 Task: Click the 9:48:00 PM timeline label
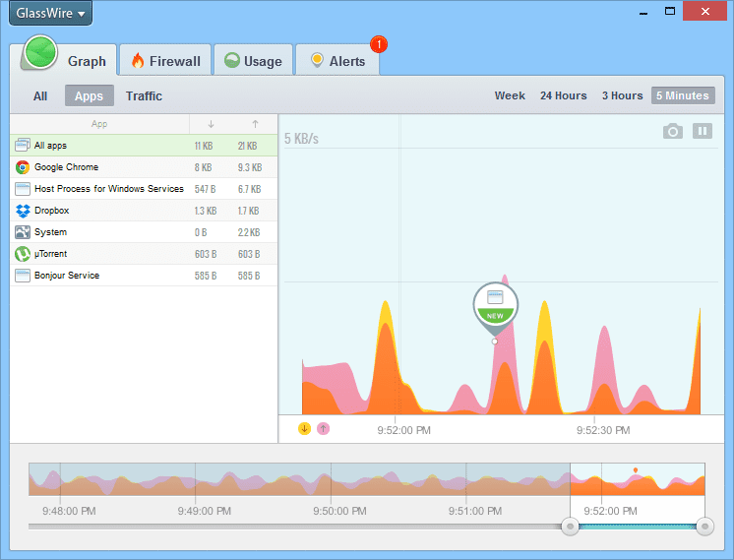pyautogui.click(x=69, y=511)
